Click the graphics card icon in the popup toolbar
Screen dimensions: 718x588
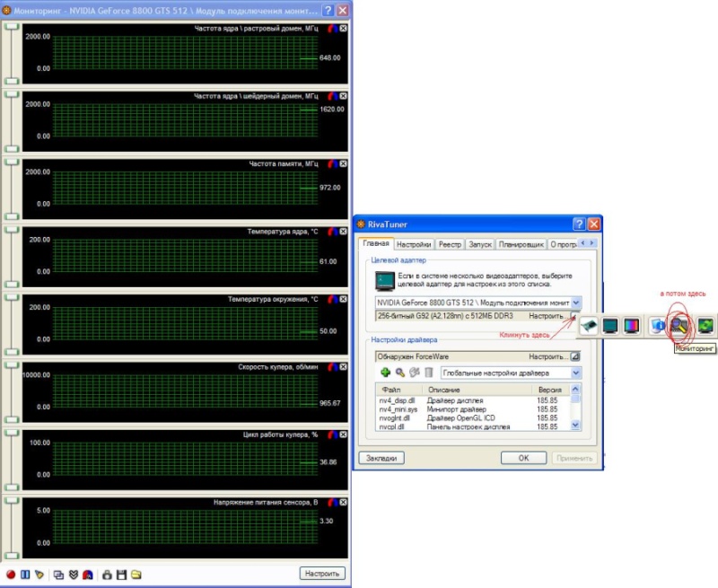pos(589,326)
